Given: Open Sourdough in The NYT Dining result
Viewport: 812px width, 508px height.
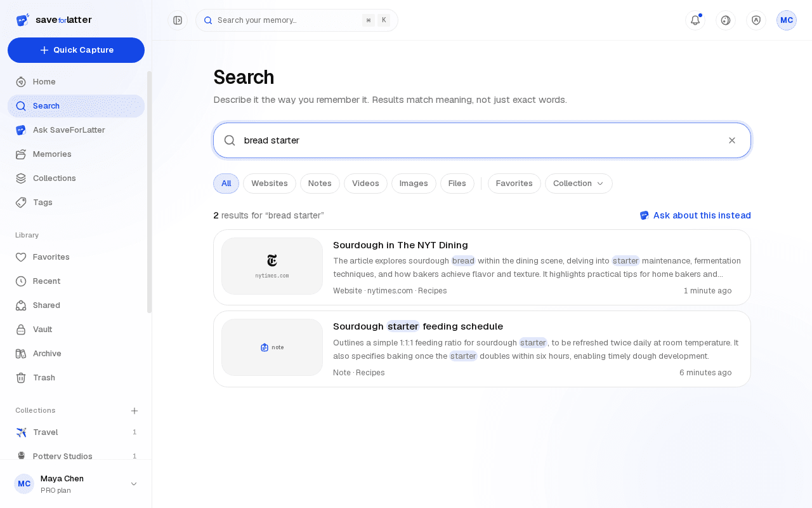Looking at the screenshot, I should point(482,267).
